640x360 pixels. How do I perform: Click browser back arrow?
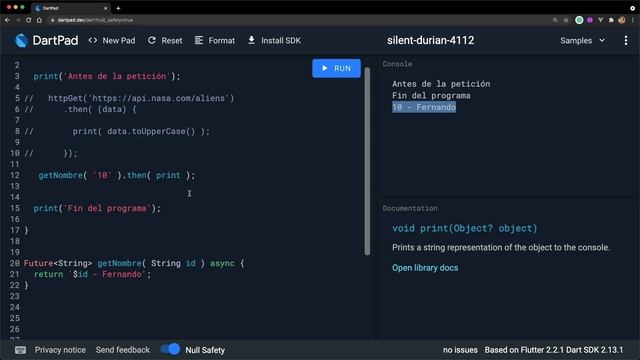pyautogui.click(x=7, y=20)
